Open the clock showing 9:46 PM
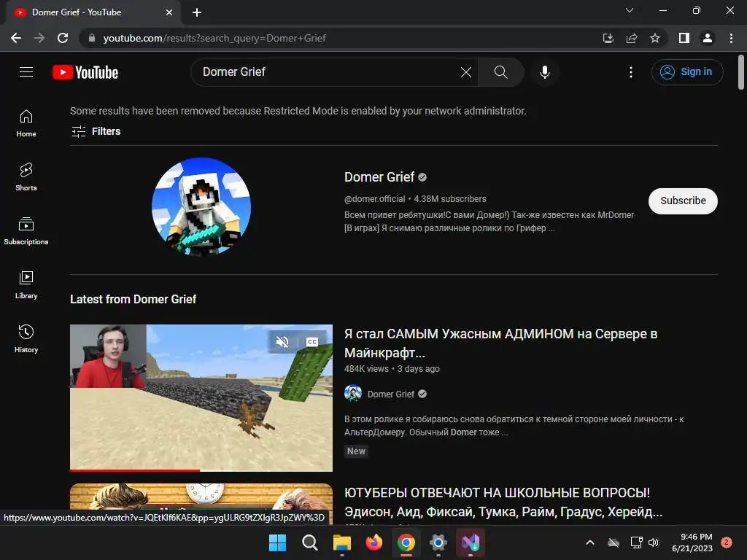Image resolution: width=747 pixels, height=560 pixels. click(692, 542)
